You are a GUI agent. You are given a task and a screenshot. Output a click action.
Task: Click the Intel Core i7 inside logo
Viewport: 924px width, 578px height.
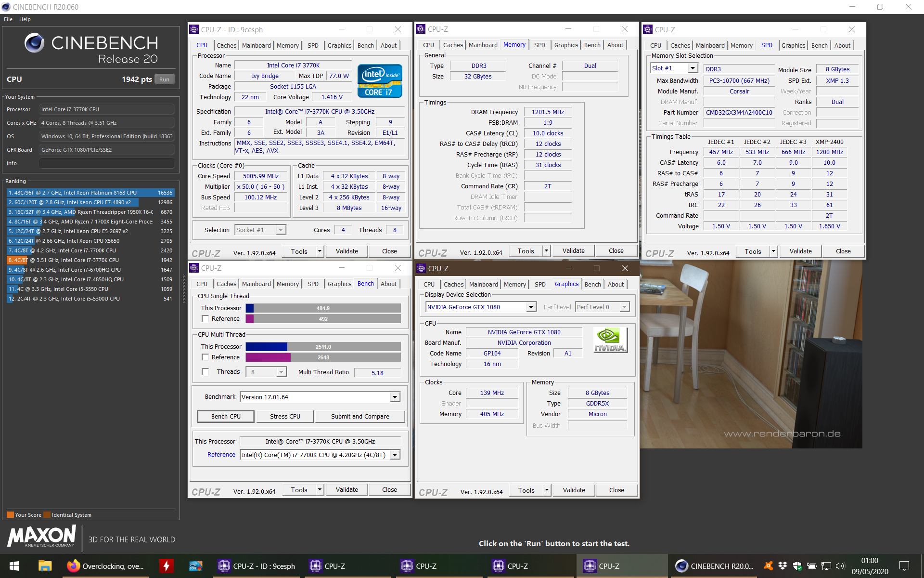(x=380, y=81)
